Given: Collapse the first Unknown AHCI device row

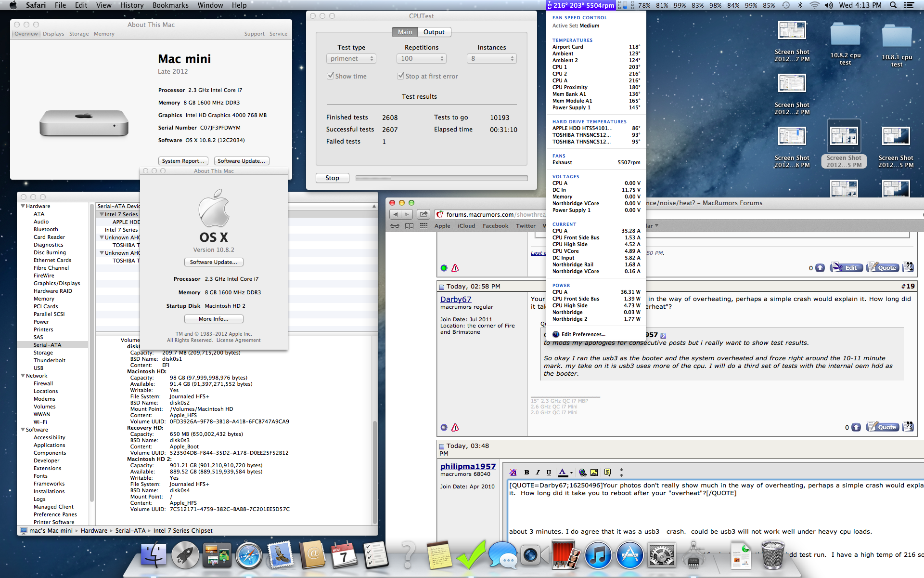Looking at the screenshot, I should point(102,237).
